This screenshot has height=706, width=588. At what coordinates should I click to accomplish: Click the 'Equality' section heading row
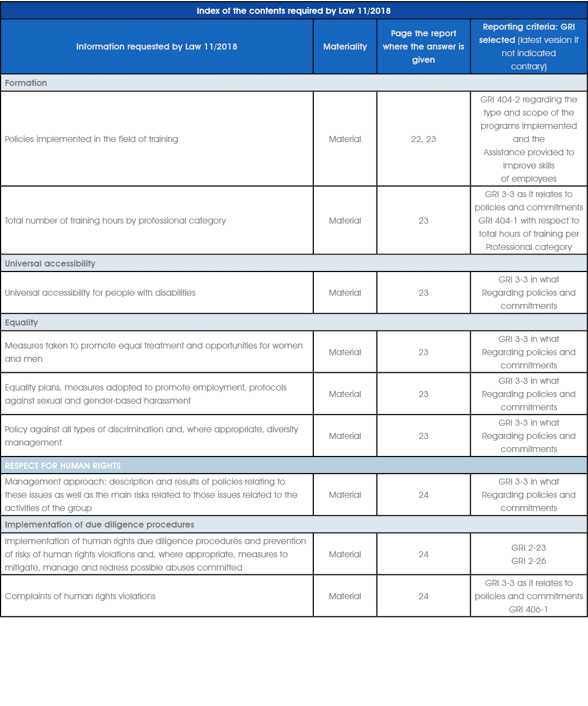pyautogui.click(x=21, y=322)
